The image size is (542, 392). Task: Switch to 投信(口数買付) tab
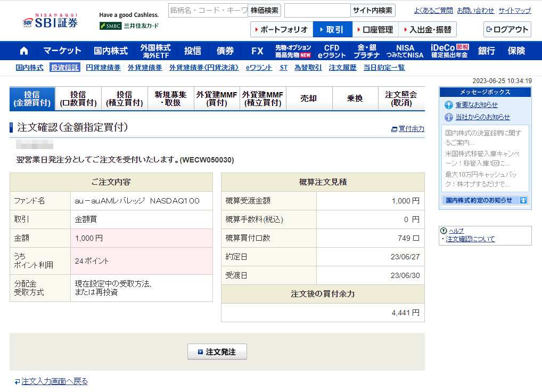tap(78, 99)
